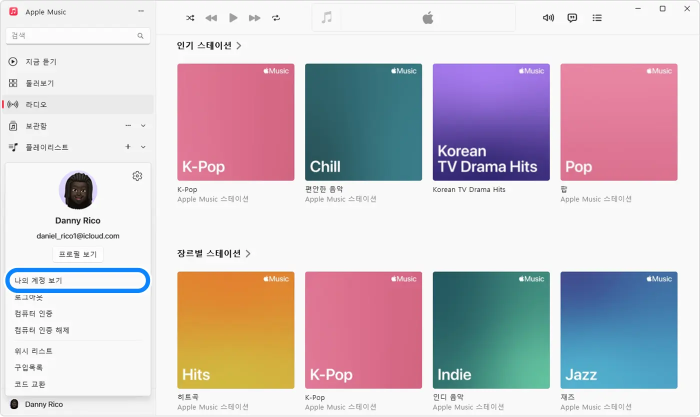Screen dimensions: 700x417
Task: Click the 재즈 station title
Action: coord(567,397)
